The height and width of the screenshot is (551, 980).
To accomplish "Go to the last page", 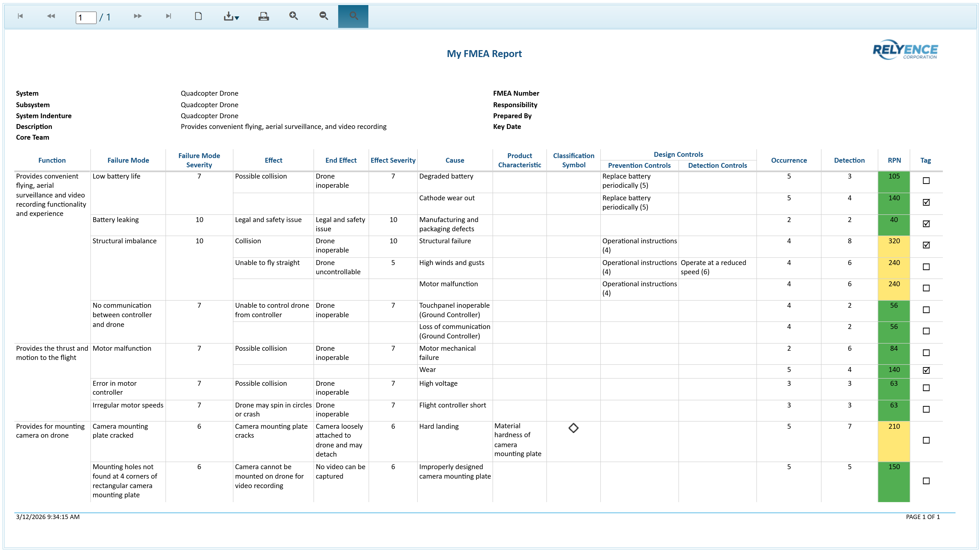I will (x=169, y=16).
